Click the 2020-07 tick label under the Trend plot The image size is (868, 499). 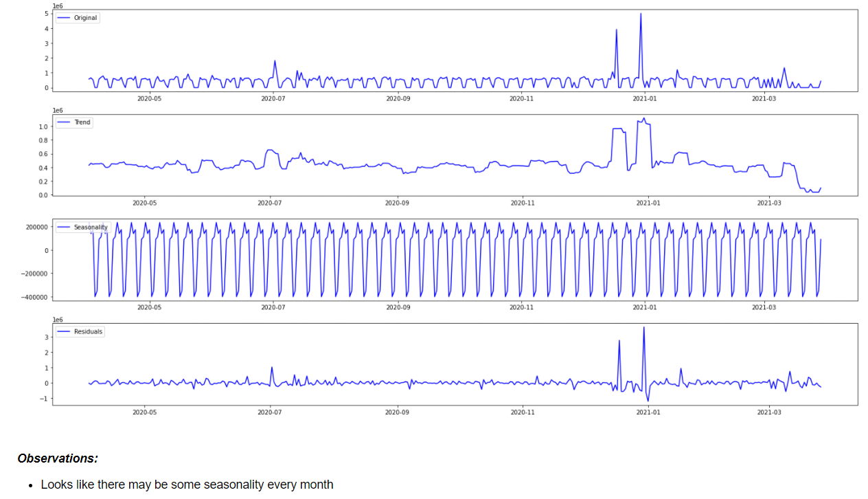pos(269,203)
